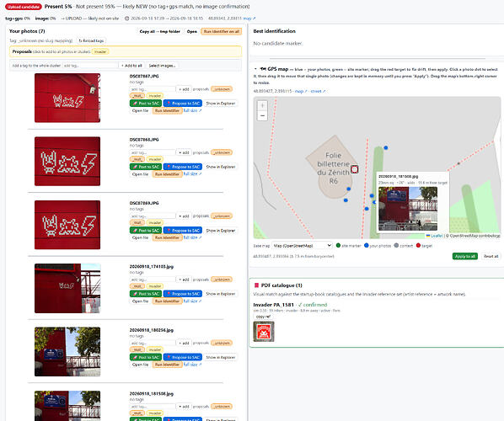Post DSC07867.JPG to SAC
The width and height of the screenshot is (504, 421).
point(146,103)
